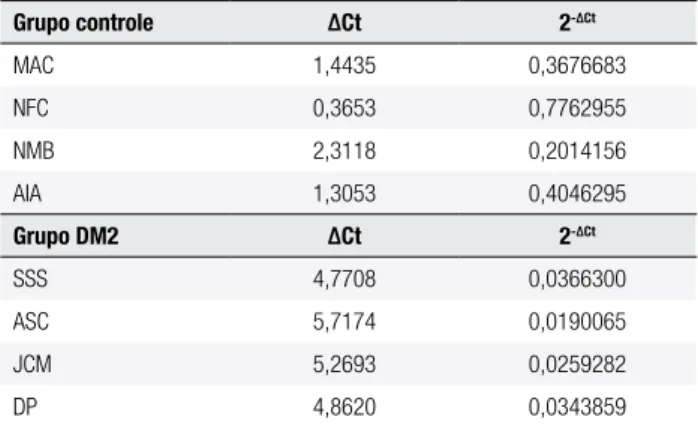Select the value 0,4046295

tap(577, 194)
